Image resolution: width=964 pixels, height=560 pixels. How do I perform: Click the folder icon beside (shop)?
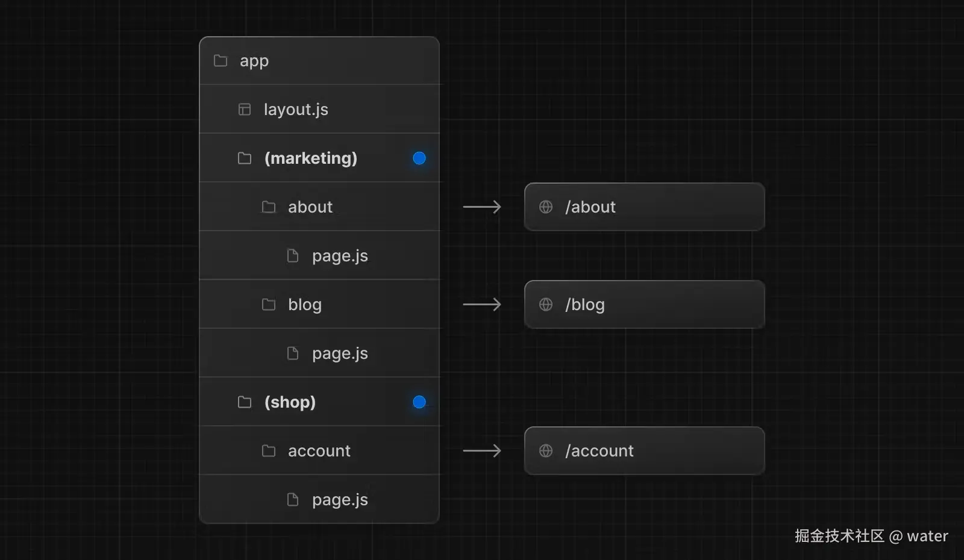coord(245,402)
